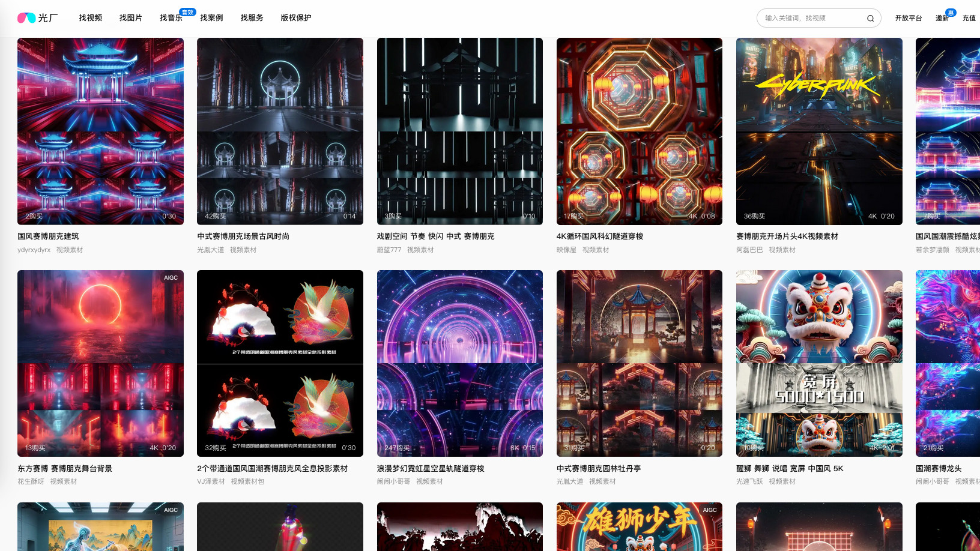
Task: Click 视频素材 tag next to ydyrxydyrx
Action: coord(70,250)
